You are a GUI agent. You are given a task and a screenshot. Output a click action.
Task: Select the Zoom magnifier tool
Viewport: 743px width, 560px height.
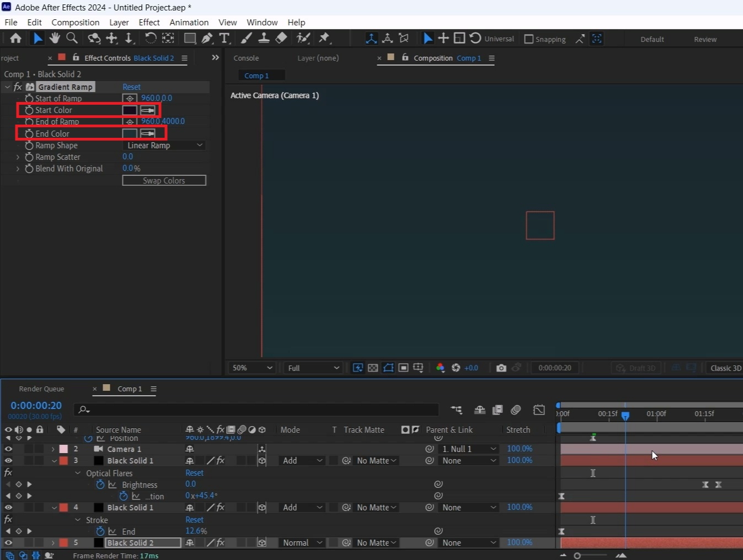(72, 38)
